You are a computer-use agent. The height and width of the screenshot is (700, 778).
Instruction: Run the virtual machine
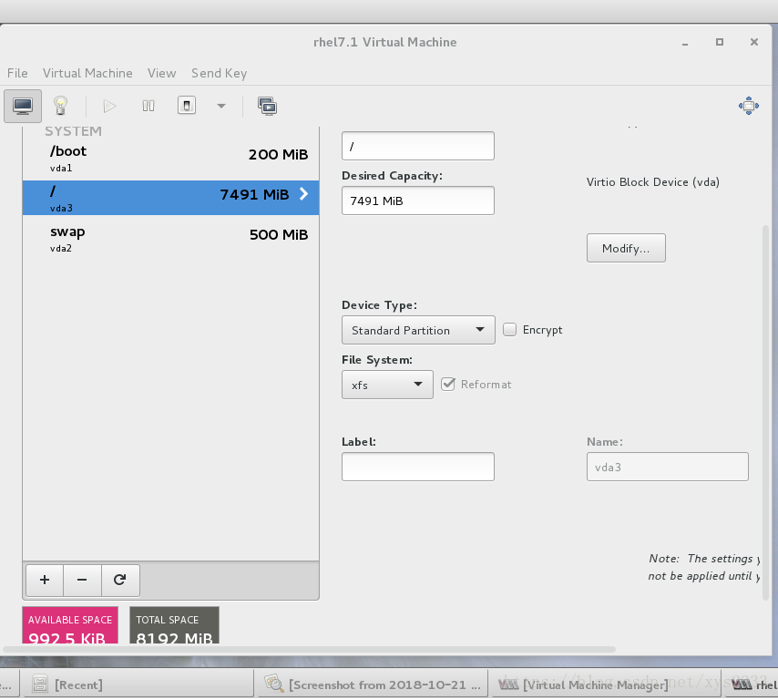point(109,106)
